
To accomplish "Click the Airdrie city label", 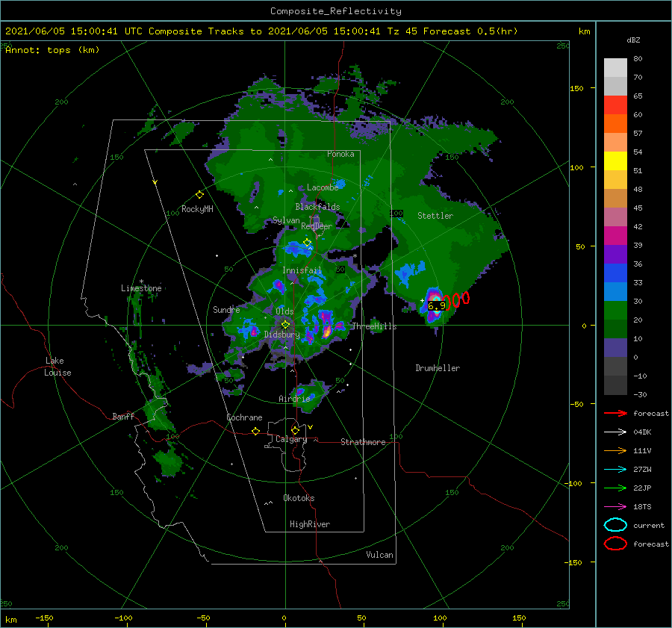I will point(294,399).
